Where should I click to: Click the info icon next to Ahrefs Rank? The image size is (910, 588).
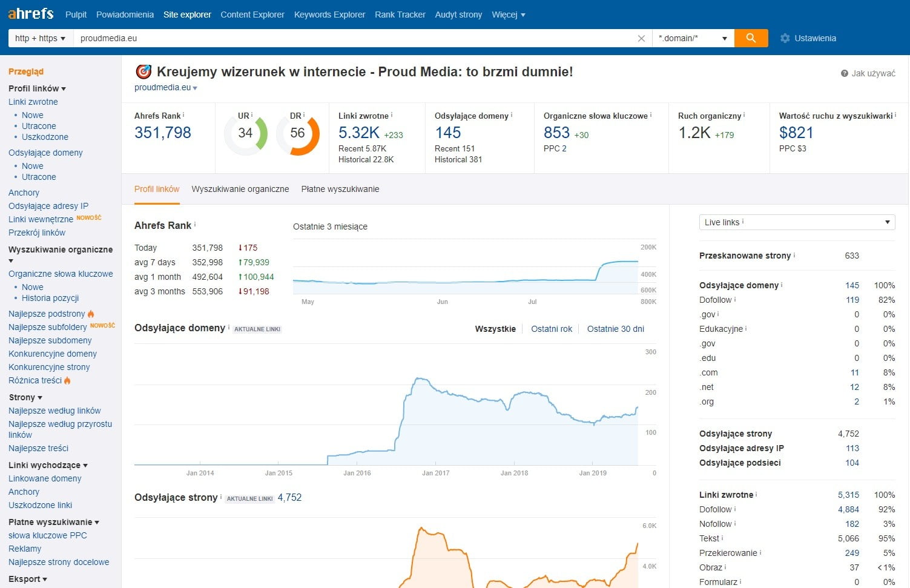click(183, 114)
